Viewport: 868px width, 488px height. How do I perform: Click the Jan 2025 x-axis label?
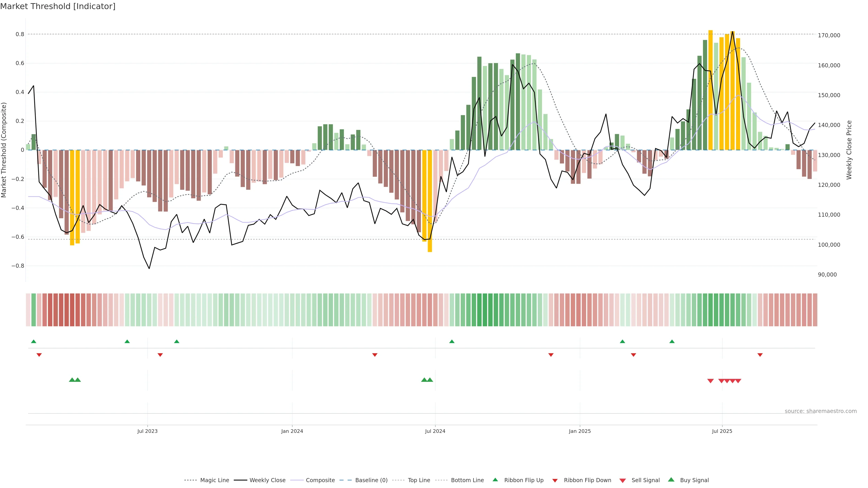580,431
